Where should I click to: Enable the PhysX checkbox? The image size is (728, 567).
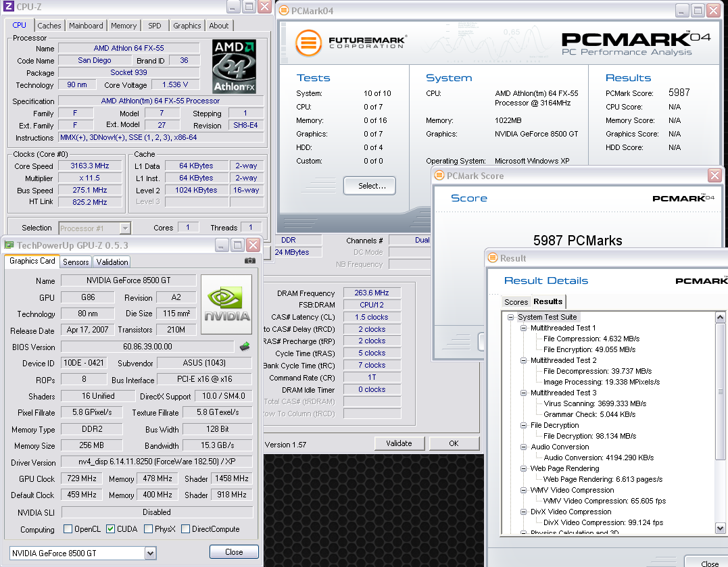point(149,529)
